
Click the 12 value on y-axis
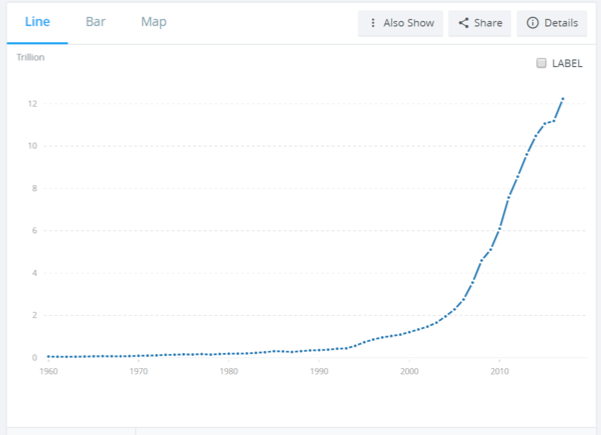click(x=33, y=104)
